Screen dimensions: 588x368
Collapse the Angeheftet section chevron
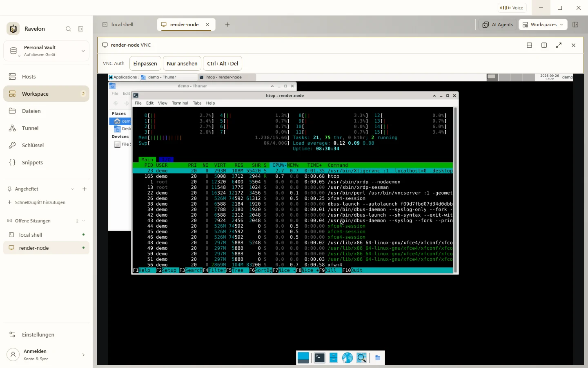(x=73, y=189)
